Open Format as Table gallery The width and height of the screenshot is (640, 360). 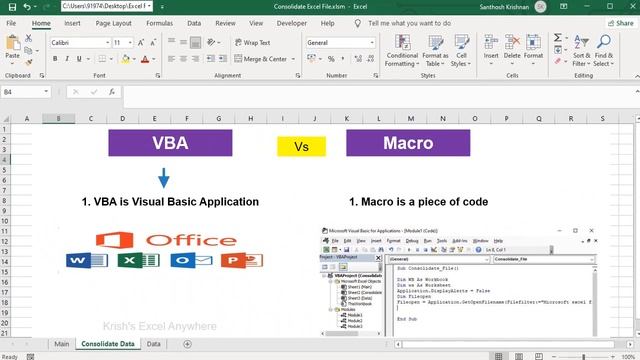[x=435, y=51]
